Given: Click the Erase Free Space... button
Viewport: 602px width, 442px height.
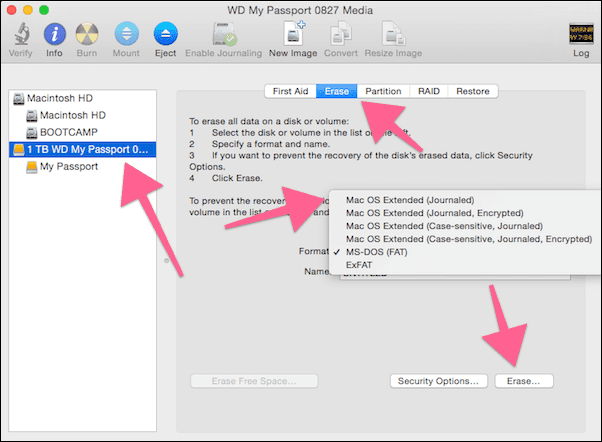Looking at the screenshot, I should pyautogui.click(x=254, y=381).
